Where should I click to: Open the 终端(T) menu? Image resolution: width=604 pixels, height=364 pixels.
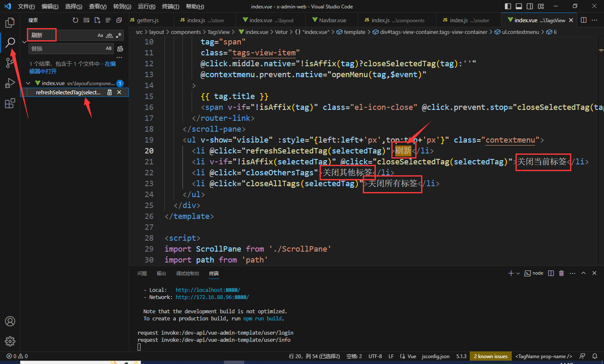click(170, 6)
